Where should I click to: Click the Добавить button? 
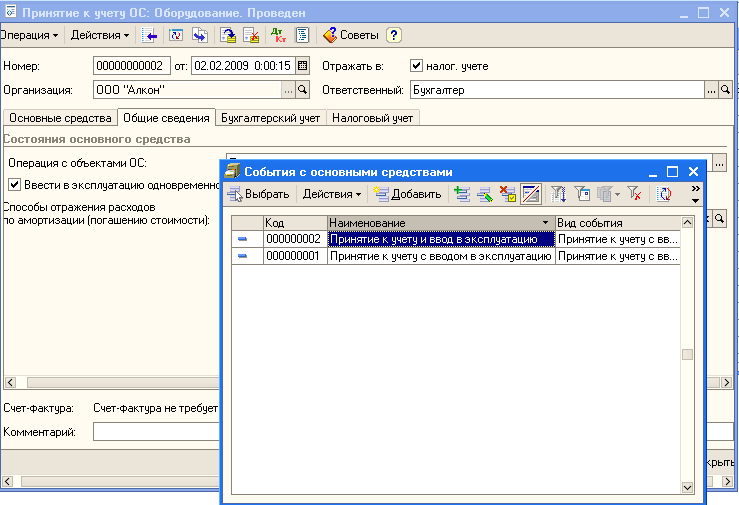tap(407, 194)
